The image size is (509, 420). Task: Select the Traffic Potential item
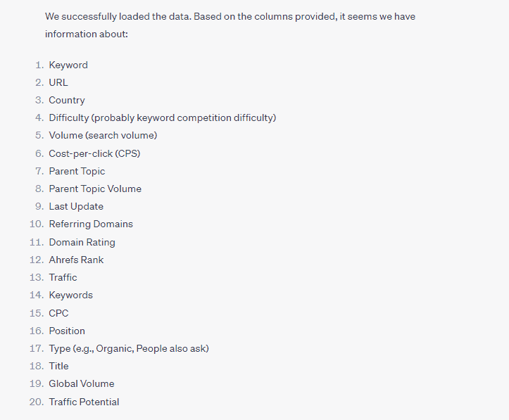point(84,402)
